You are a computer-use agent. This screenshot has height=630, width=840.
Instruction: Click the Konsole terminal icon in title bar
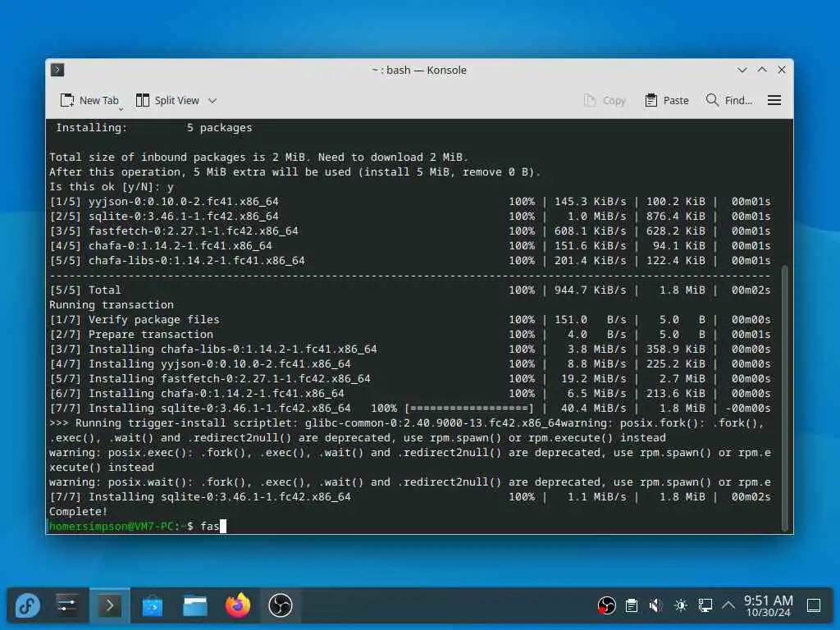[57, 70]
